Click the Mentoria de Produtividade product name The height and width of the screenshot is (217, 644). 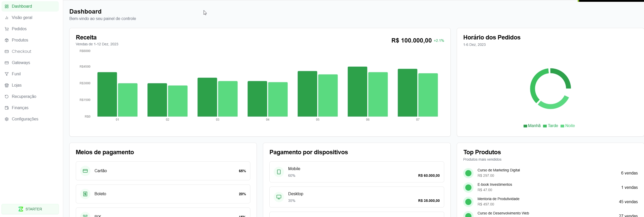point(498,199)
